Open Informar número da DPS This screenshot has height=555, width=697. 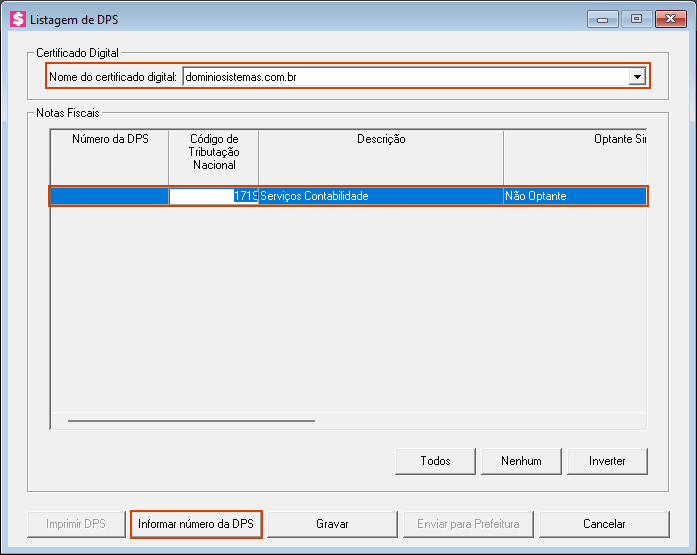coord(196,524)
